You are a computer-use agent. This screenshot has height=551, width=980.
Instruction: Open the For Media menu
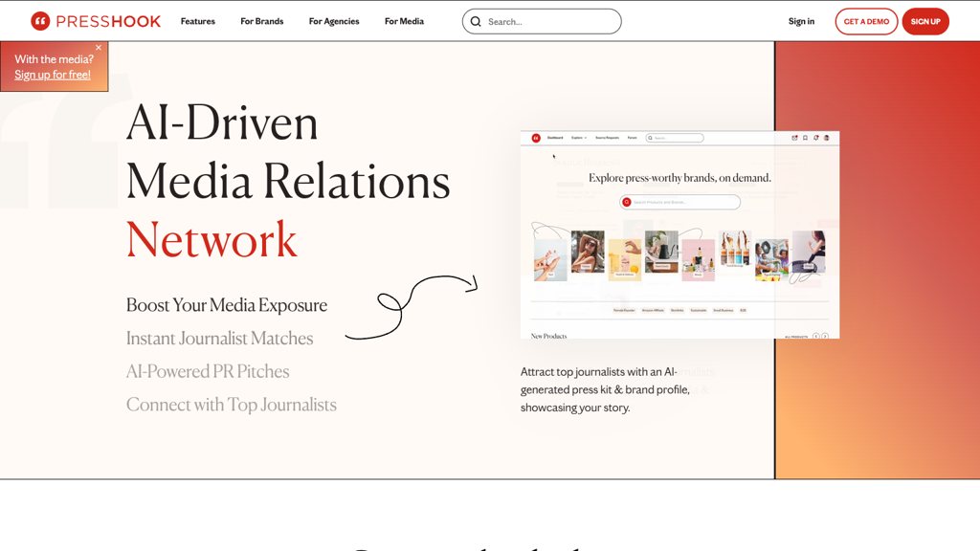point(404,21)
